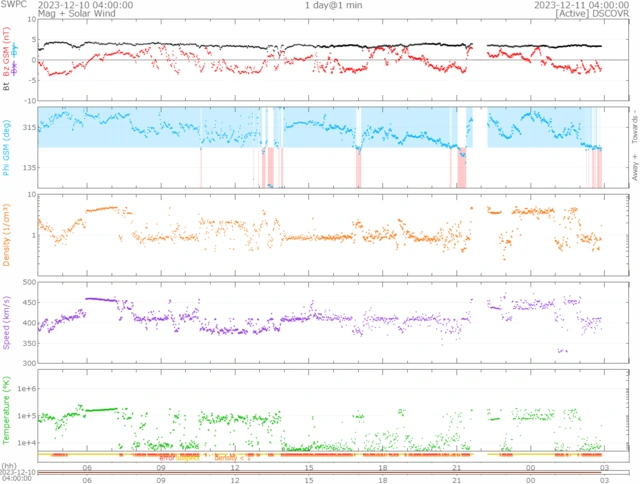Toggle the Phi GSM axis label
This screenshot has height=484, width=640.
coord(7,148)
